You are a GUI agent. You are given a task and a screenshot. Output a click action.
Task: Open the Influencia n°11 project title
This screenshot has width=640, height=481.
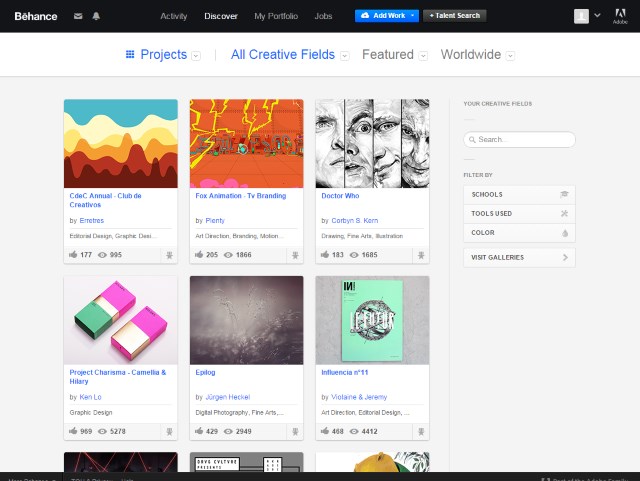pos(345,372)
